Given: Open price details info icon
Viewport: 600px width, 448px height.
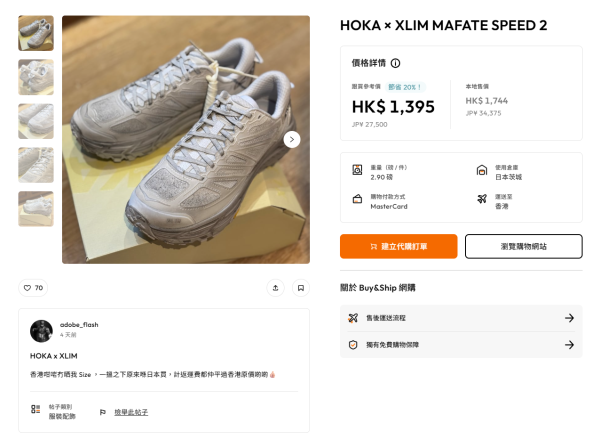Looking at the screenshot, I should pyautogui.click(x=395, y=63).
